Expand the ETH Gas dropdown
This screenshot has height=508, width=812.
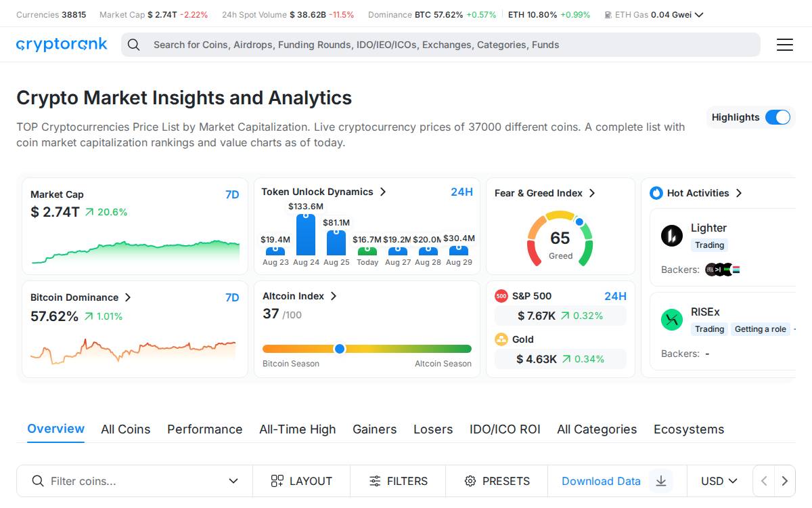(699, 15)
